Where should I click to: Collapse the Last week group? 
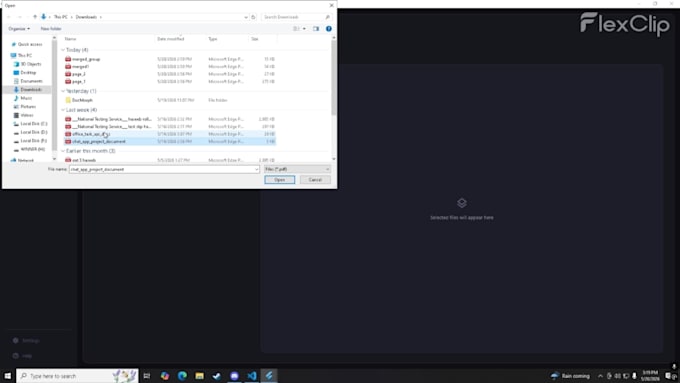coord(63,110)
